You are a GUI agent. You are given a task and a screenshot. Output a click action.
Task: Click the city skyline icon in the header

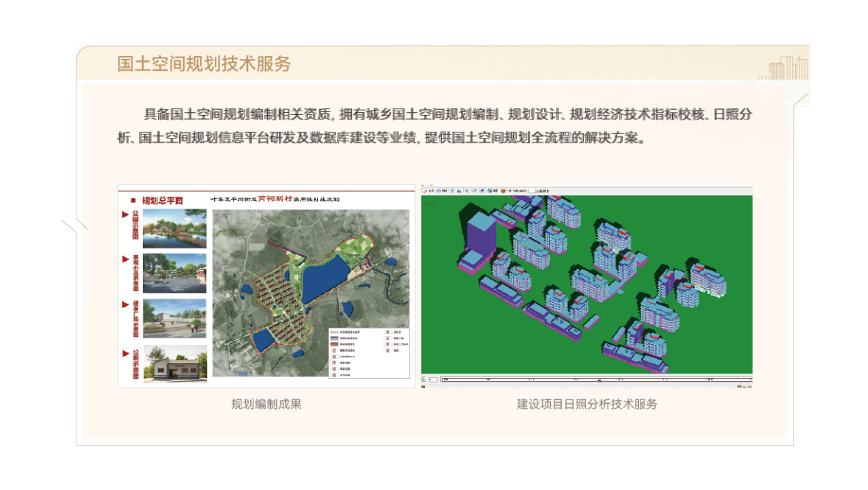click(788, 66)
